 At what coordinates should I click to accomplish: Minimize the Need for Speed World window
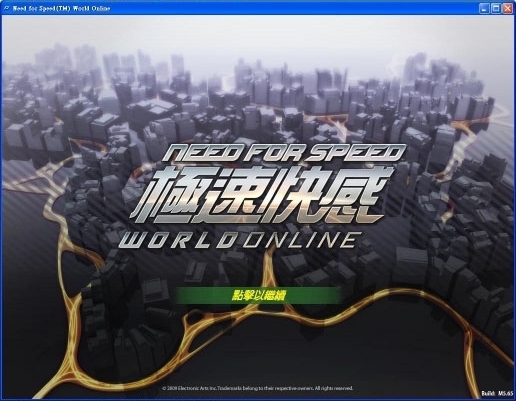485,8
